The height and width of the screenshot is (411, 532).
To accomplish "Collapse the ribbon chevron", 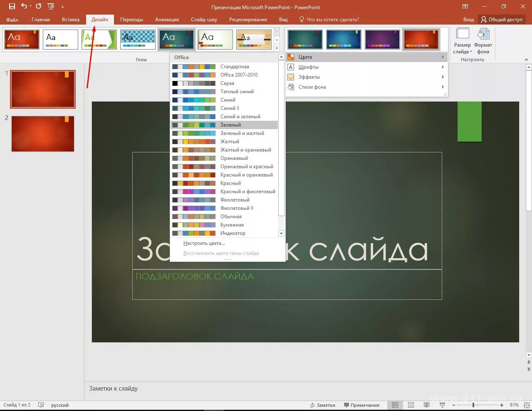I will coord(526,60).
